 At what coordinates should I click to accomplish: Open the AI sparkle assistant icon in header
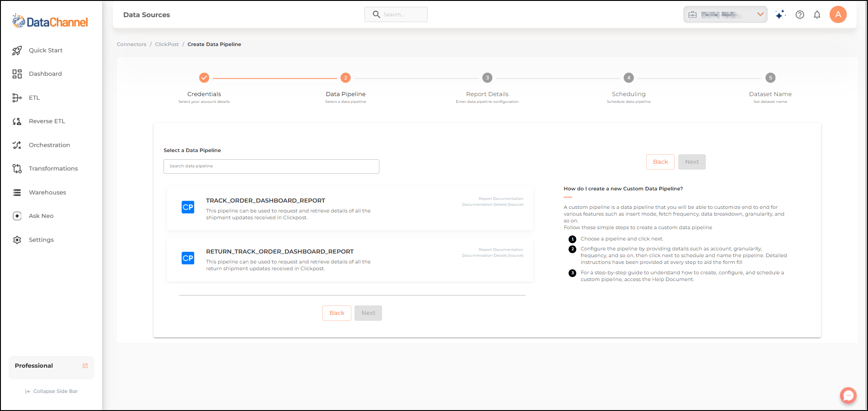780,14
